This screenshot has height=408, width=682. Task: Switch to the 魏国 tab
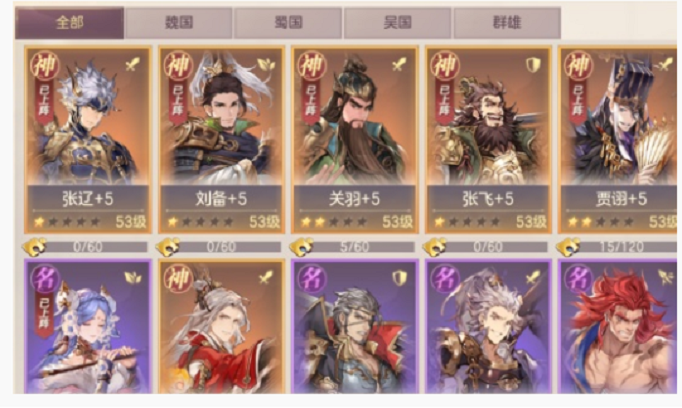coord(179,23)
